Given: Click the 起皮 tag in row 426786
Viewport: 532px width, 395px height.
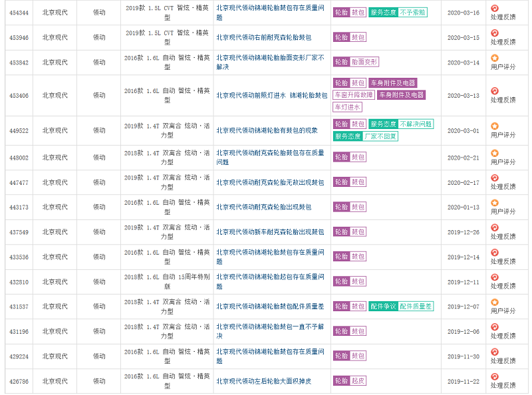Looking at the screenshot, I should pyautogui.click(x=358, y=381).
